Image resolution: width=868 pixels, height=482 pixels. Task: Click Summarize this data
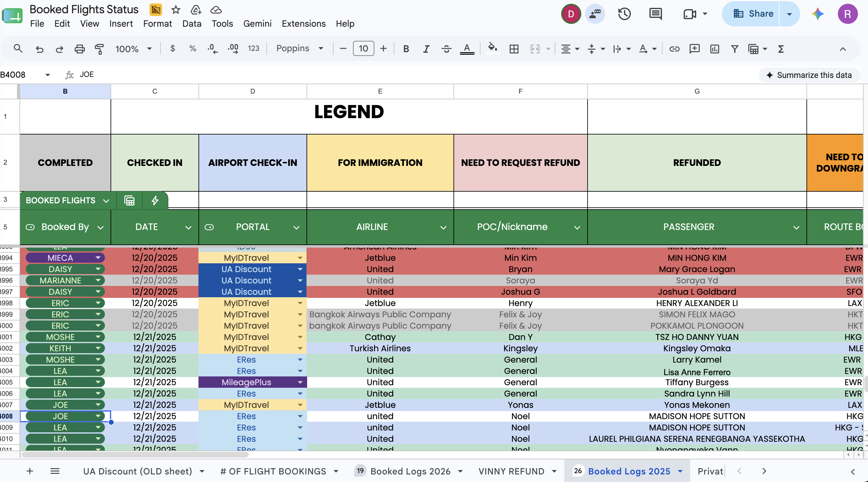coord(809,75)
